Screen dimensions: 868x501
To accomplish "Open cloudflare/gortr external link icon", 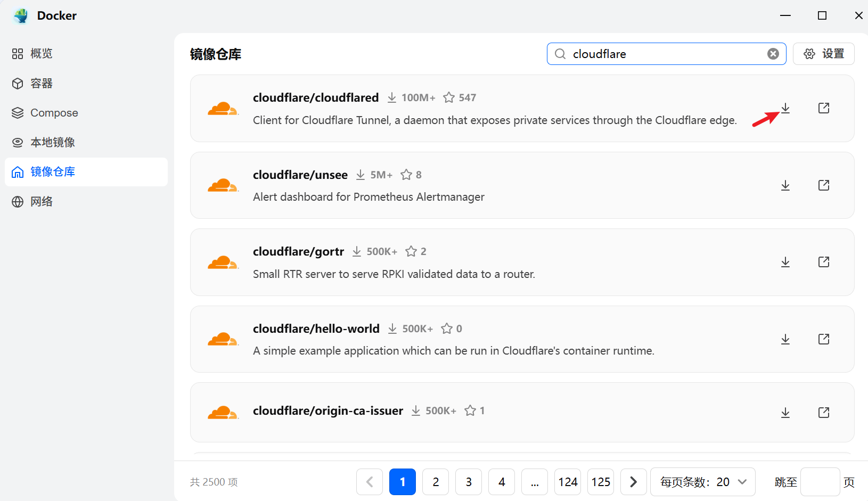I will click(824, 262).
